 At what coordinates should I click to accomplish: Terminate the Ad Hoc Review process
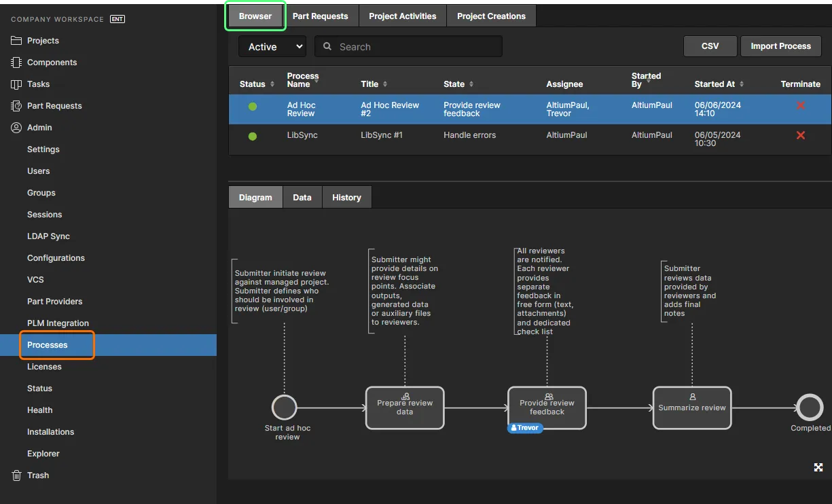point(800,106)
